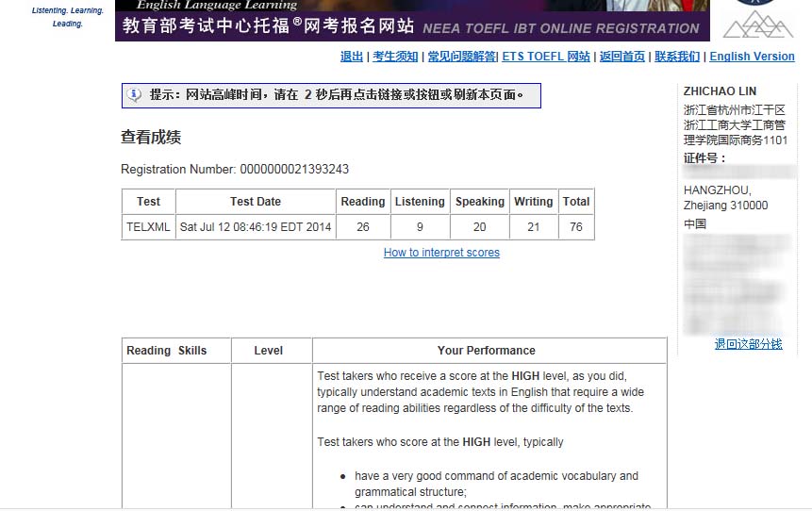Click the Total column header

point(576,202)
